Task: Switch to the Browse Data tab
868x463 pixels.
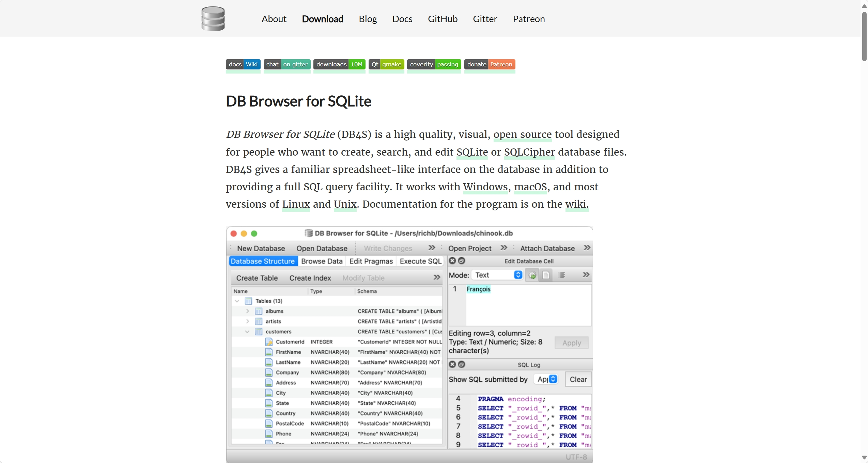Action: 322,261
